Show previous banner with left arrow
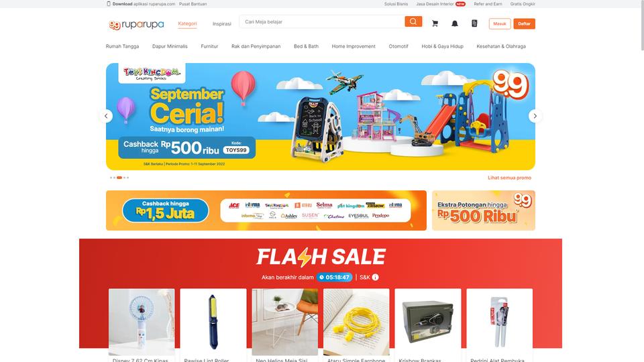Screen dimensions: 644x362 pos(106,116)
